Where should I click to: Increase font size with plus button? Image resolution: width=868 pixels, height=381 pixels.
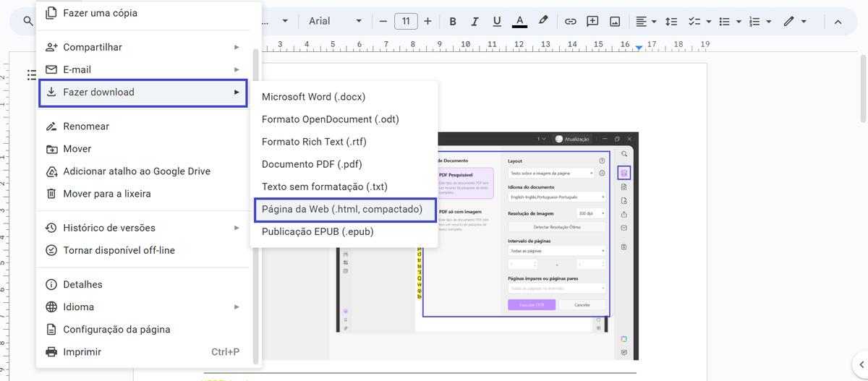point(427,21)
